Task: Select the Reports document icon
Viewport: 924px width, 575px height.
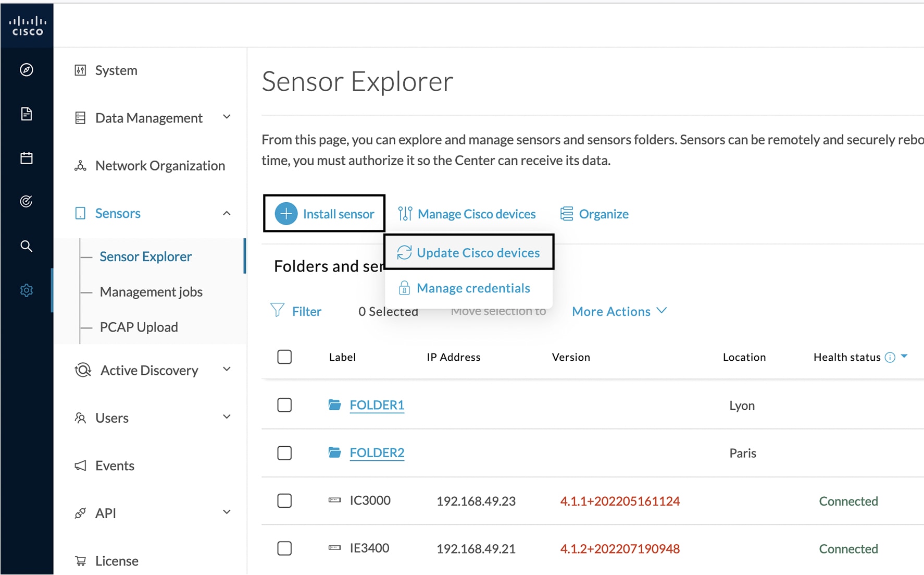Action: pos(27,114)
